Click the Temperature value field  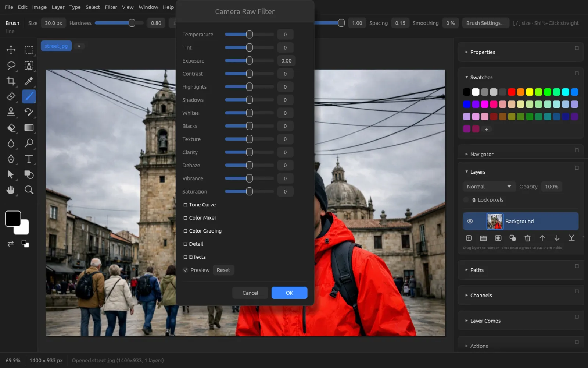[x=285, y=35]
